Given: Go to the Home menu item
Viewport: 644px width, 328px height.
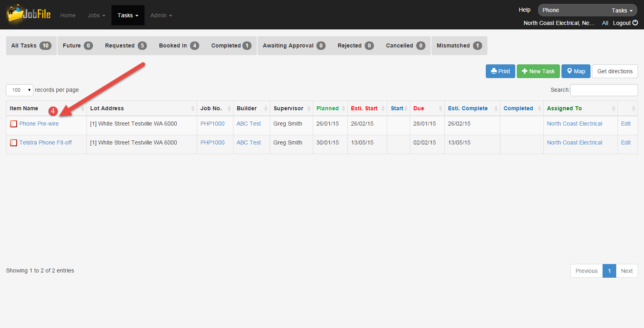Looking at the screenshot, I should (x=68, y=15).
